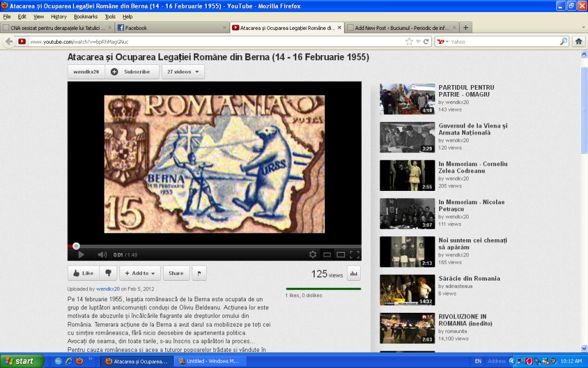Go to Firefox home page
Image resolution: width=588 pixels, height=368 pixels.
pos(579,41)
